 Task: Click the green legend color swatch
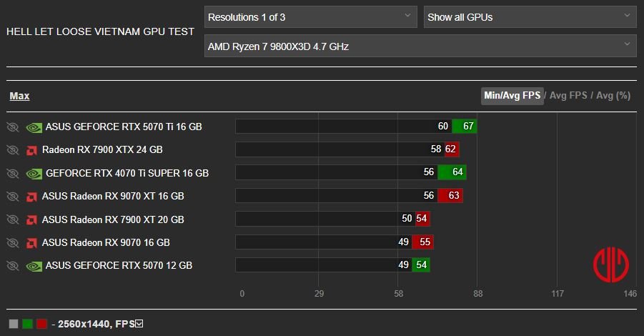[27, 324]
